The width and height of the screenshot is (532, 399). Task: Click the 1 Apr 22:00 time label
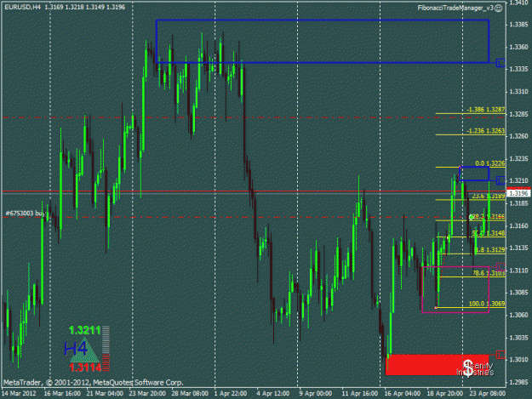point(231,393)
